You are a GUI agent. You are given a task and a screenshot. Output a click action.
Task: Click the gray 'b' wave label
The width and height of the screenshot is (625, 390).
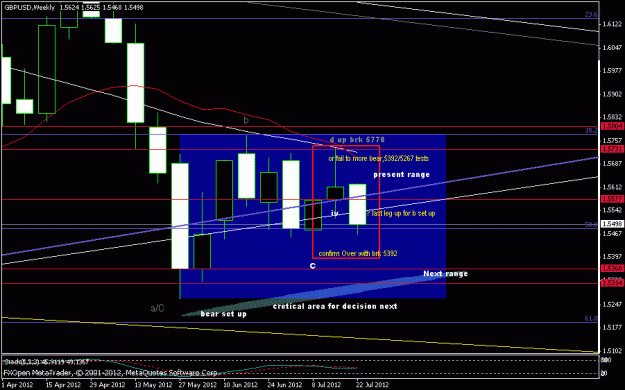point(246,120)
